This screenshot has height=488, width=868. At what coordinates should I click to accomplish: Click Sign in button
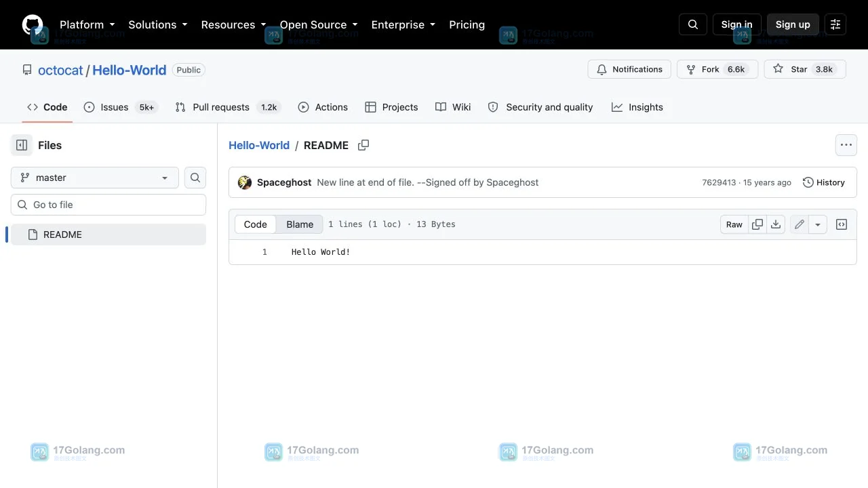point(737,24)
